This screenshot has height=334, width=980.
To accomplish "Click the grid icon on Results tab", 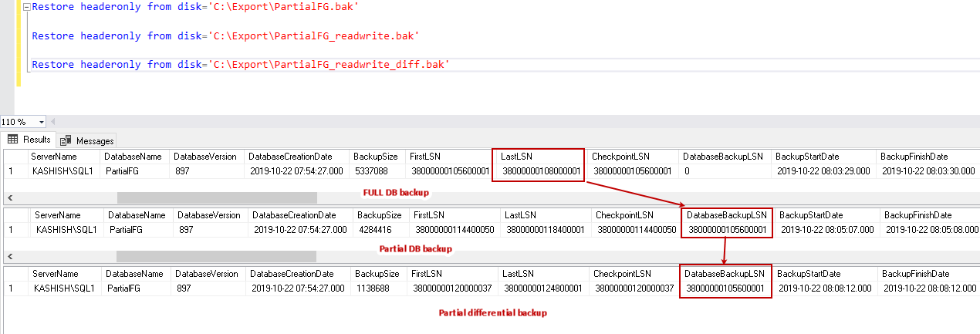I will (x=12, y=140).
